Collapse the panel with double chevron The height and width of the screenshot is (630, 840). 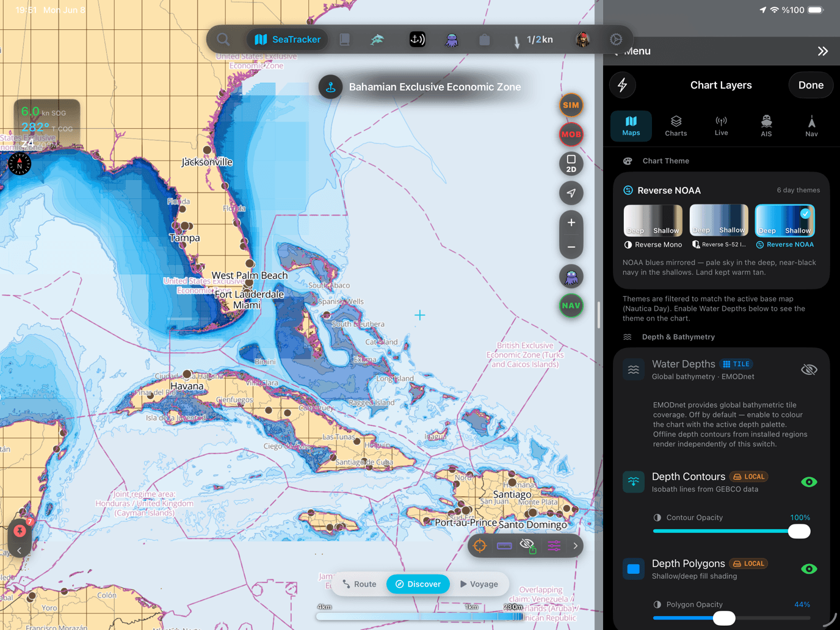pyautogui.click(x=823, y=51)
